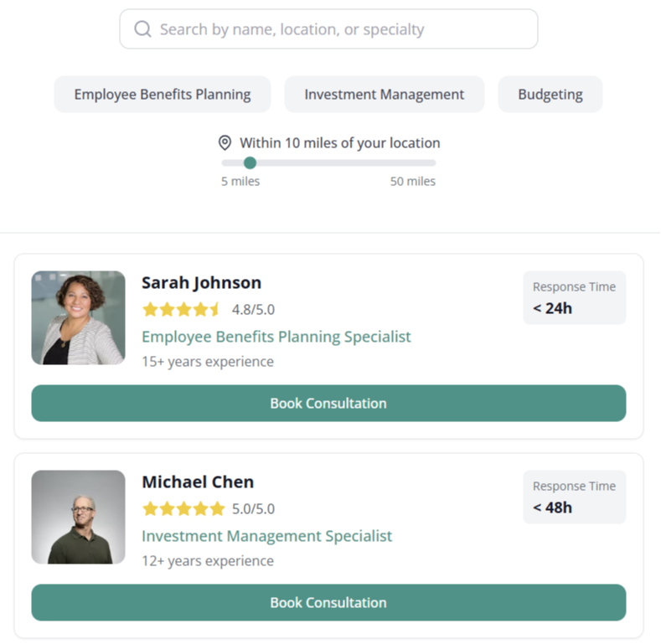661x644 pixels.
Task: Click Investment Management Specialist title
Action: (x=266, y=536)
